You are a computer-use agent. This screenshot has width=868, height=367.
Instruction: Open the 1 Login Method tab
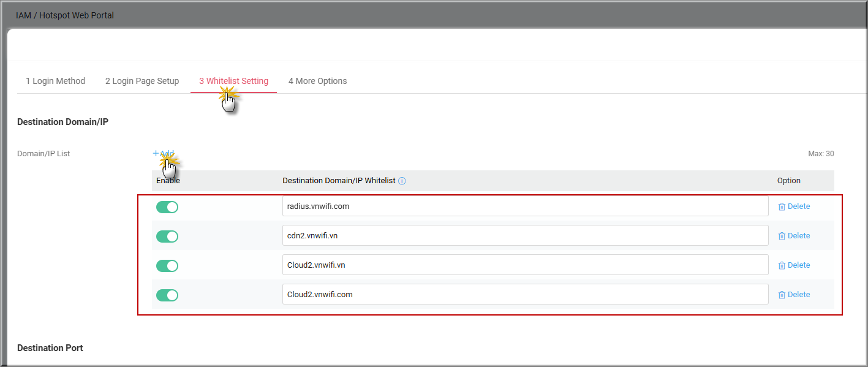pyautogui.click(x=55, y=81)
